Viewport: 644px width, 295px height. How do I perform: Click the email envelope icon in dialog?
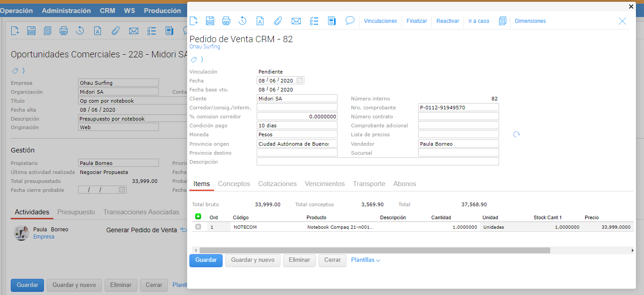[x=296, y=21]
